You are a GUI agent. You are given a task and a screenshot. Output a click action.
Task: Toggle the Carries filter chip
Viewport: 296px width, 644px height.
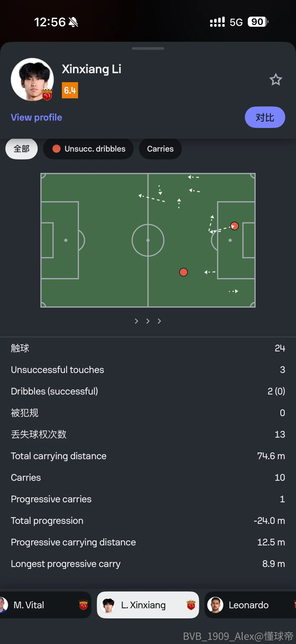click(160, 149)
